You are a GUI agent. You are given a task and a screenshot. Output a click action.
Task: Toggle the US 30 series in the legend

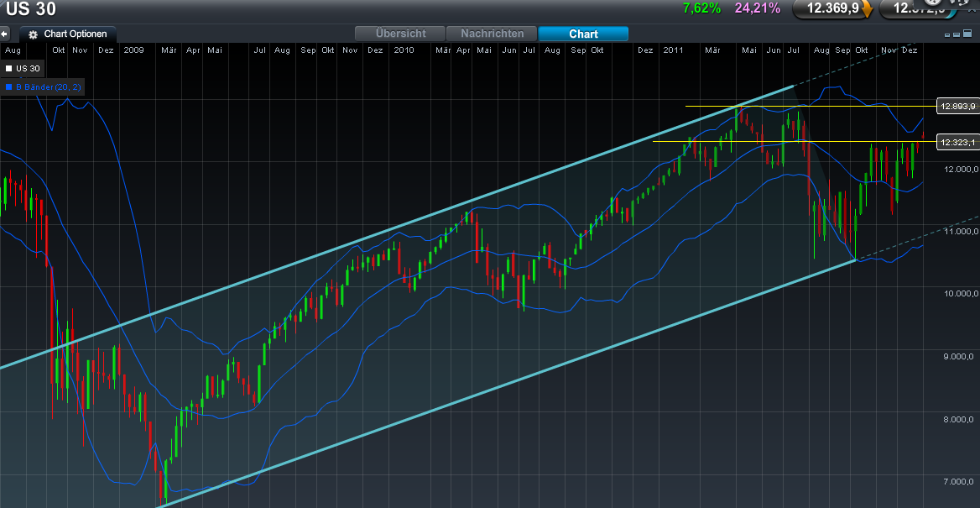tap(23, 68)
